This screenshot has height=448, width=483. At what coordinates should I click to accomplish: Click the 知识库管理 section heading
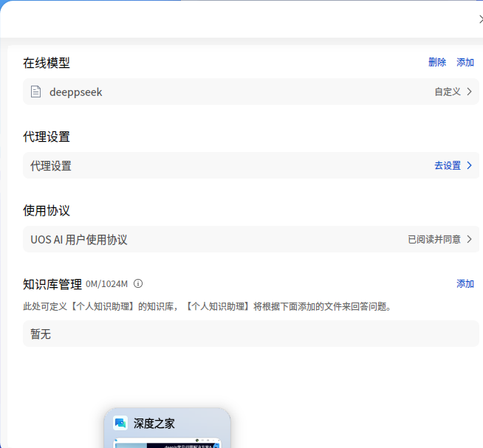52,284
